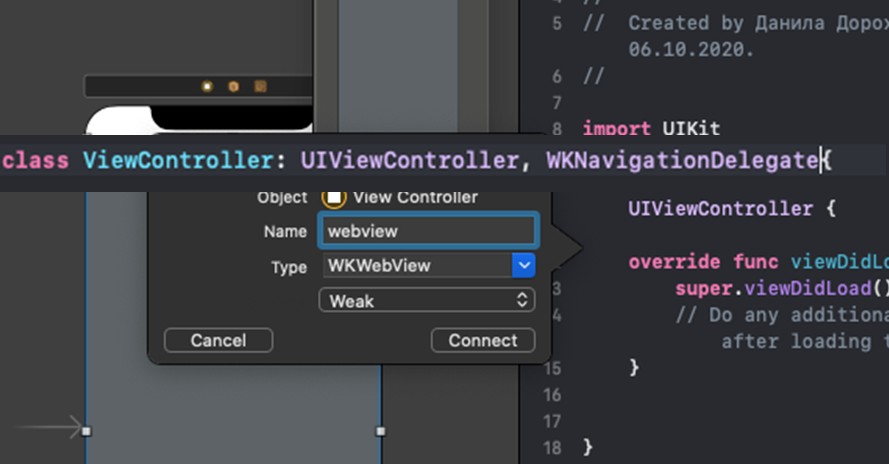This screenshot has width=889, height=464.
Task: Select the left resize handle of the view
Action: point(86,431)
